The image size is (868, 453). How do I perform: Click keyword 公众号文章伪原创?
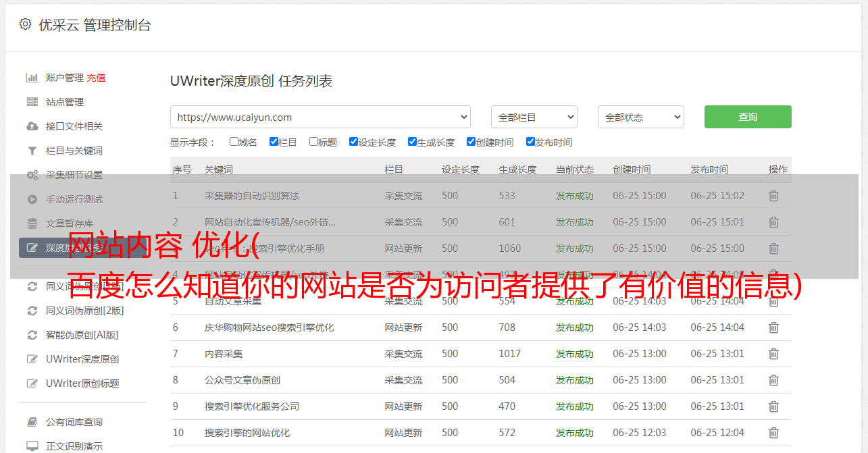coord(242,380)
